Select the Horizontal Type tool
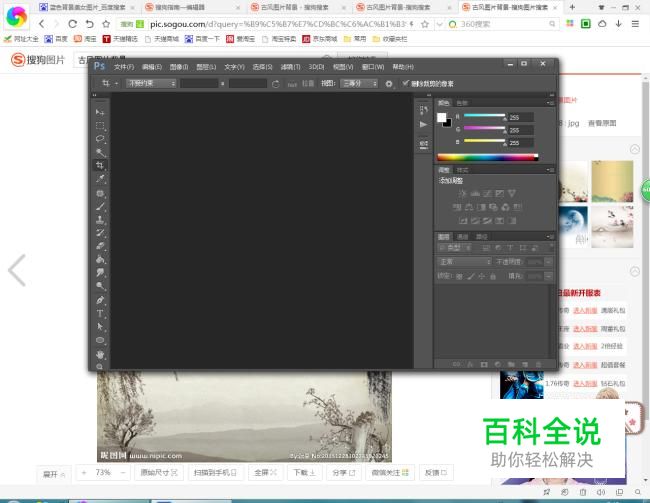Image resolution: width=650 pixels, height=503 pixels. coord(100,313)
